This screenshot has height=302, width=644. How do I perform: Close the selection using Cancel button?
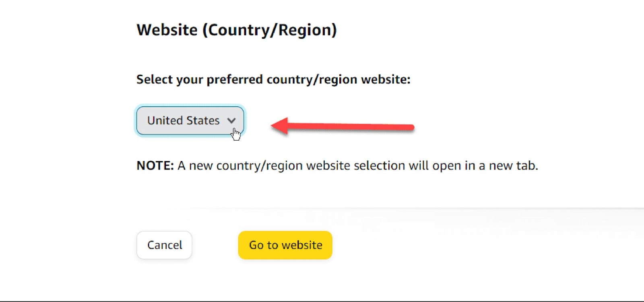164,245
